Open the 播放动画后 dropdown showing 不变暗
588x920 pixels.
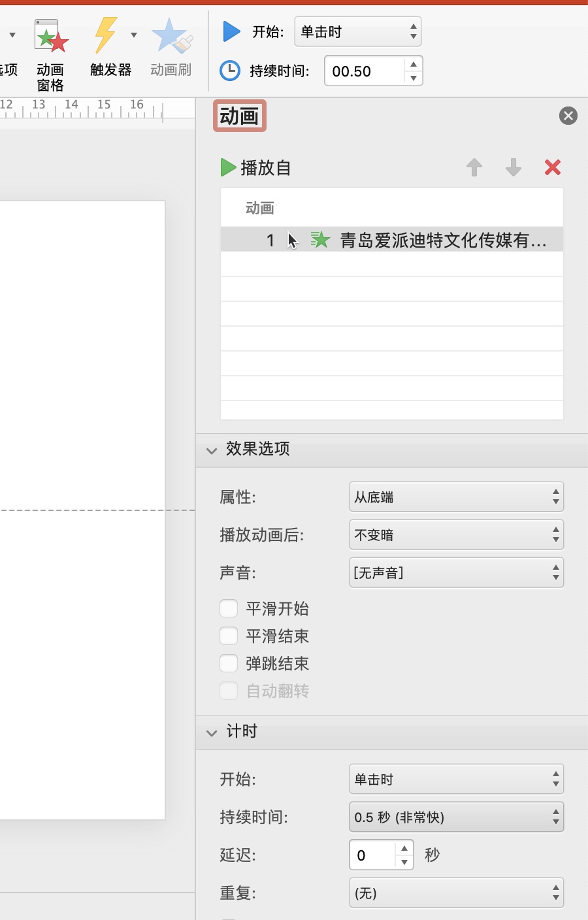point(456,535)
